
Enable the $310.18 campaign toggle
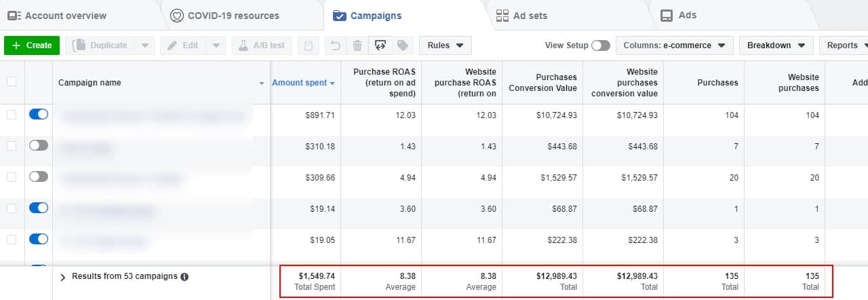(39, 145)
